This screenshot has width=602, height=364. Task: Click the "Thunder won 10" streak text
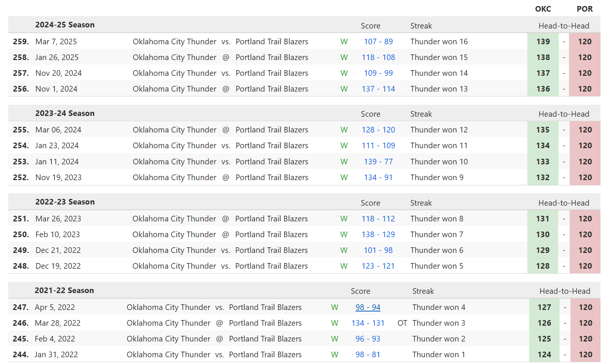[x=439, y=162]
